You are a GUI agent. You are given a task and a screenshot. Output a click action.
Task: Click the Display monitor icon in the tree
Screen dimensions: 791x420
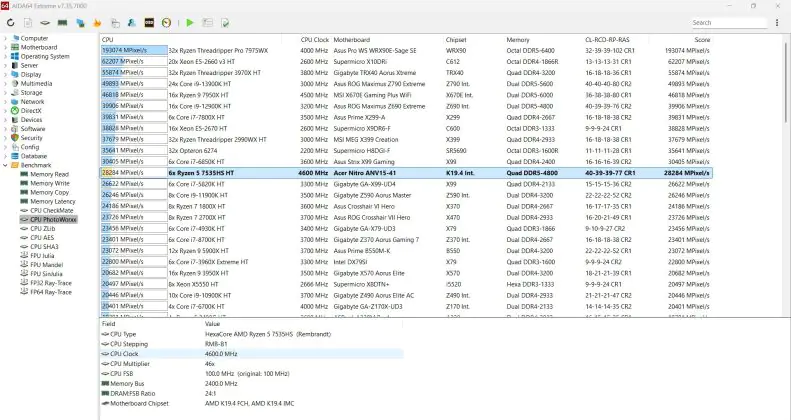click(15, 75)
